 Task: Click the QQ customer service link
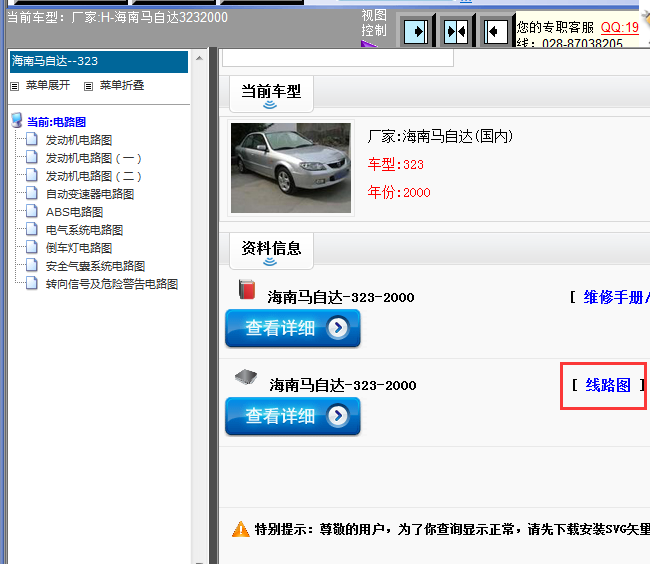620,27
